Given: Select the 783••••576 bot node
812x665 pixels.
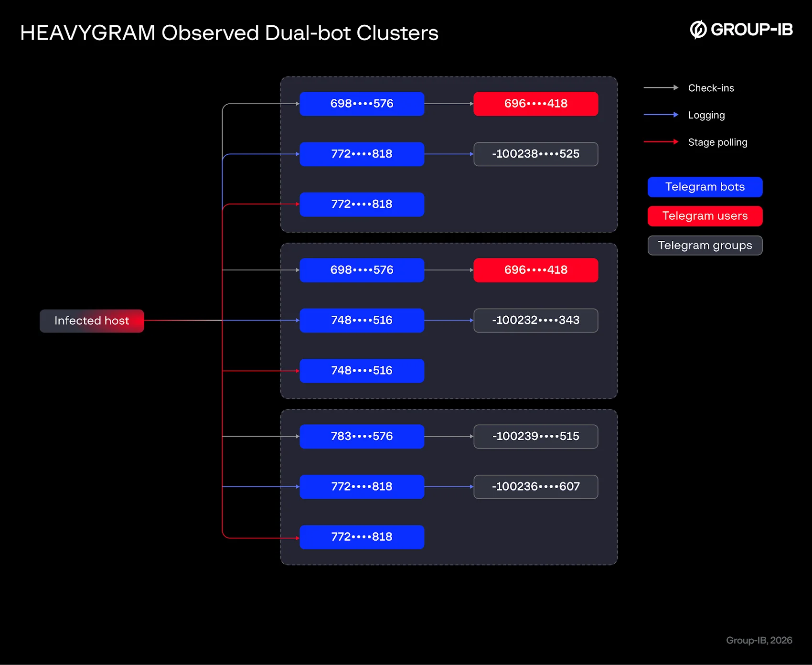Looking at the screenshot, I should point(362,436).
